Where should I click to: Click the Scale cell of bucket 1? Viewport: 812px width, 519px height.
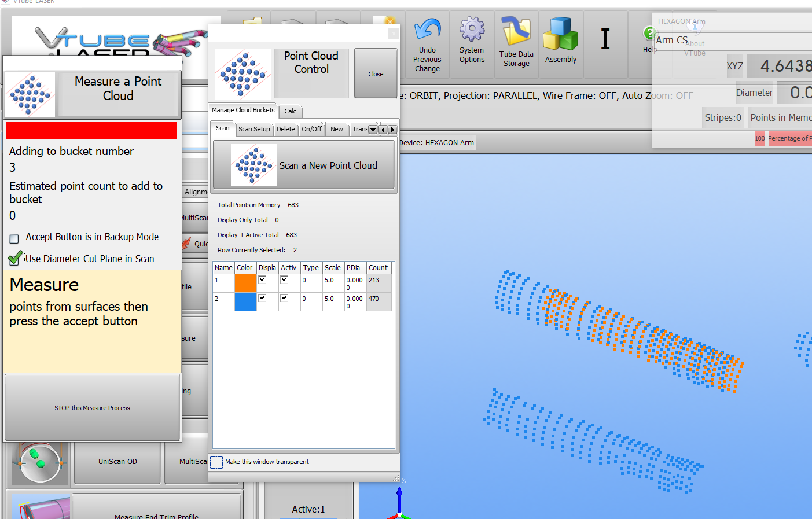point(333,283)
